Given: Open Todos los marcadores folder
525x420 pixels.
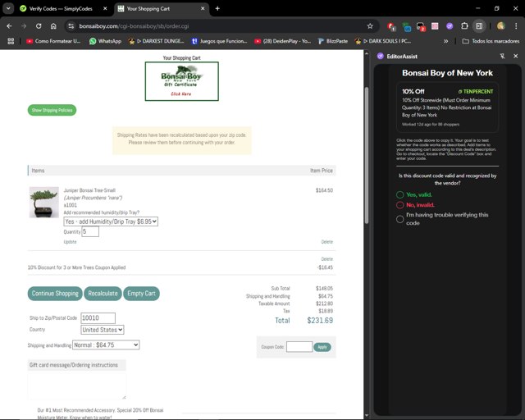Looking at the screenshot, I should point(491,41).
